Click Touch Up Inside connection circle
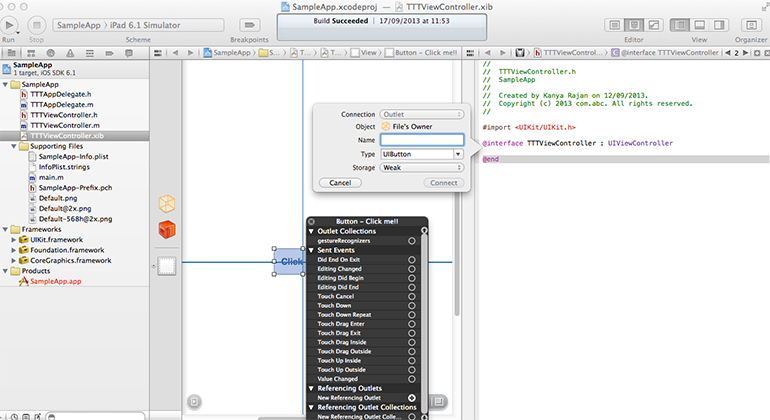Screen dimensions: 770x420 point(412,361)
